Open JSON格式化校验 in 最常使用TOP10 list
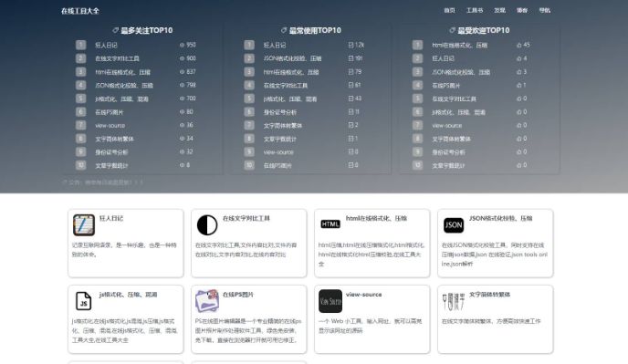628x364 pixels. 292,58
